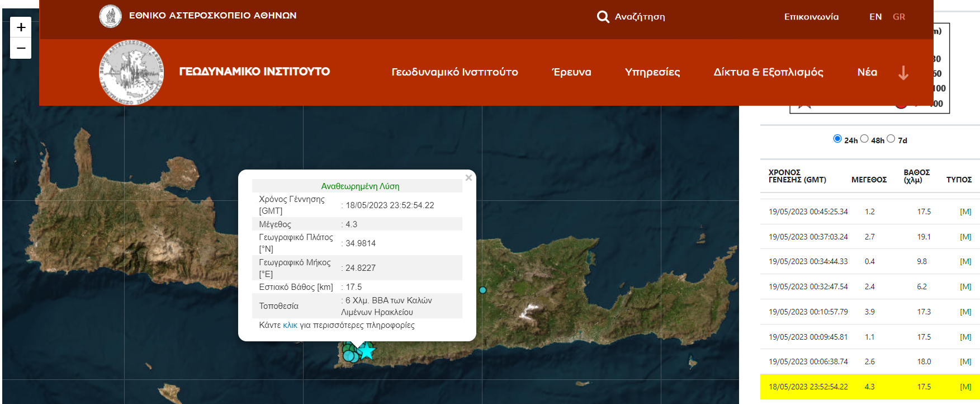Select event row 19/05/2023 00:37:03.24

tap(870, 237)
